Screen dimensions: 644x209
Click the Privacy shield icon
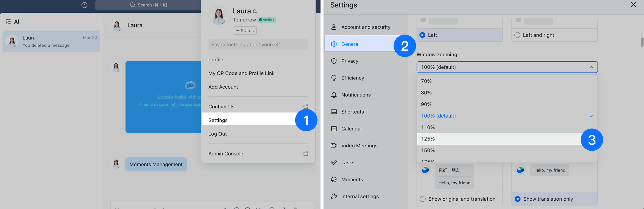tap(334, 61)
